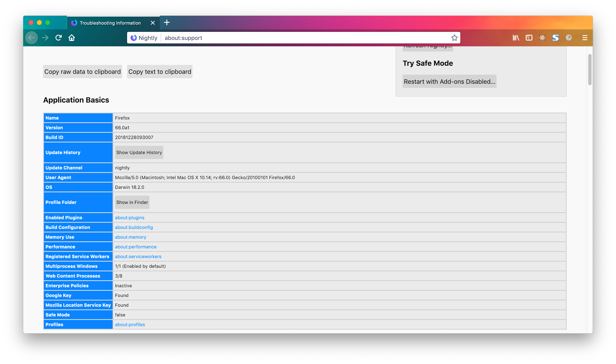Viewport: 616px width, 364px height.
Task: Click the Profile Folder row label
Action: [x=61, y=202]
